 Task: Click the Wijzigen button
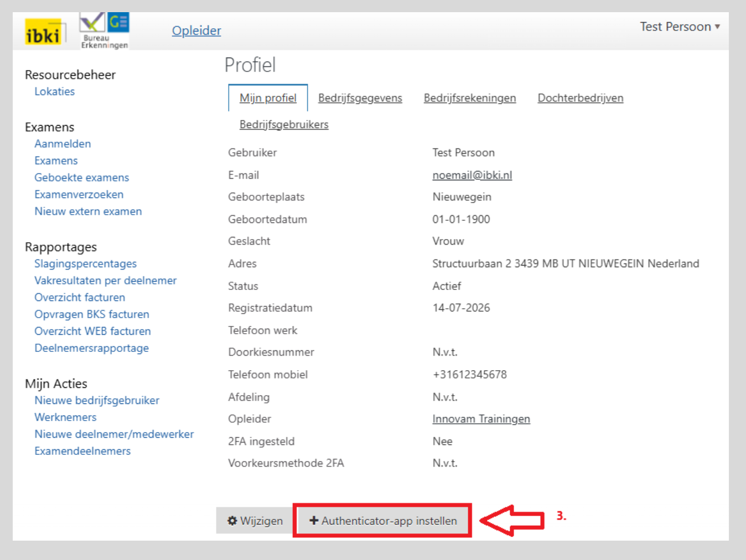pyautogui.click(x=255, y=521)
